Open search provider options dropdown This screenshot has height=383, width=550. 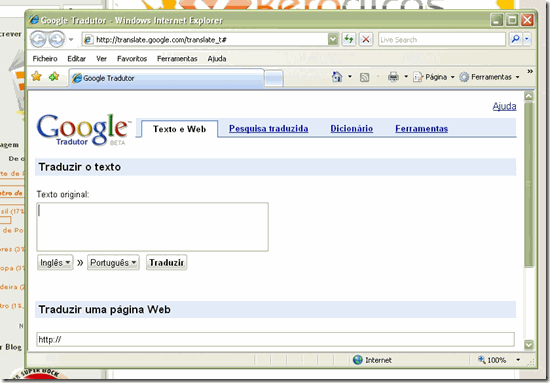point(527,39)
